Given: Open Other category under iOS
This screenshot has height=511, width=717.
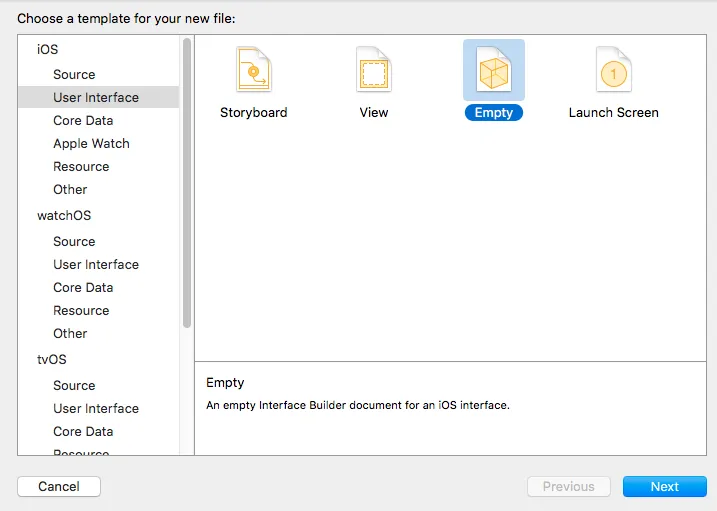Looking at the screenshot, I should pyautogui.click(x=70, y=189).
